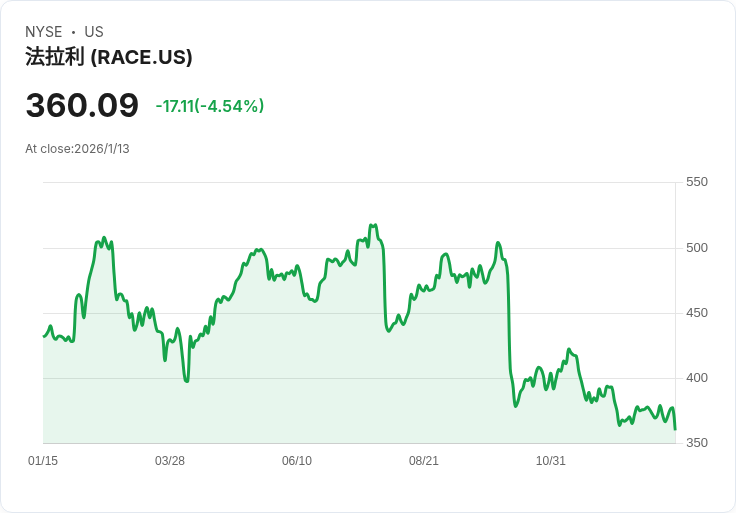Click the 500 y-axis label
Image resolution: width=736 pixels, height=513 pixels.
pyautogui.click(x=696, y=248)
